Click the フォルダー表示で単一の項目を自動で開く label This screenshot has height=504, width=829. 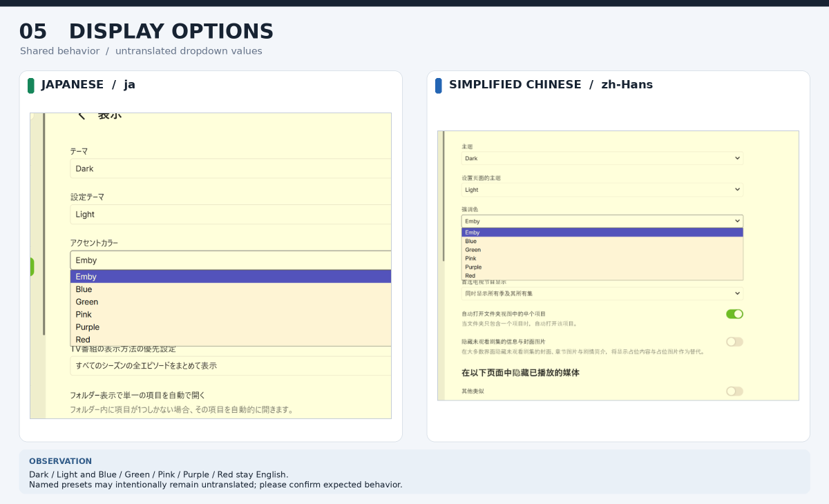(137, 396)
